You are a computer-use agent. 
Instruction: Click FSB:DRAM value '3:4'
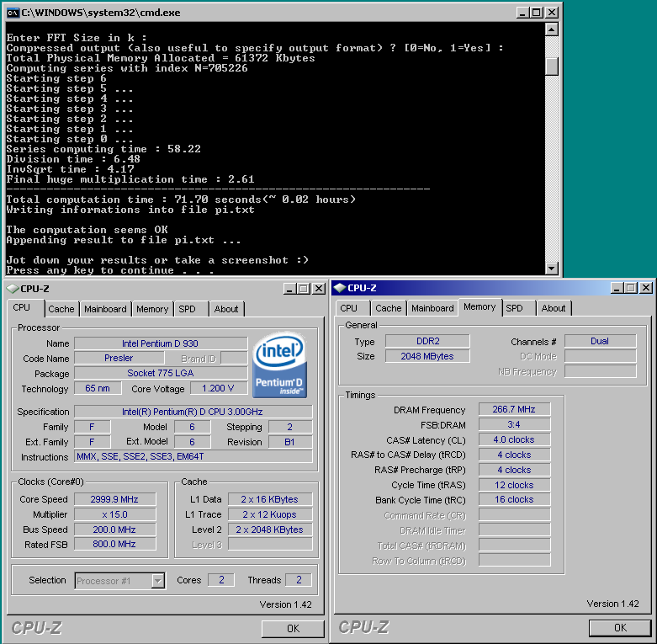(x=515, y=424)
